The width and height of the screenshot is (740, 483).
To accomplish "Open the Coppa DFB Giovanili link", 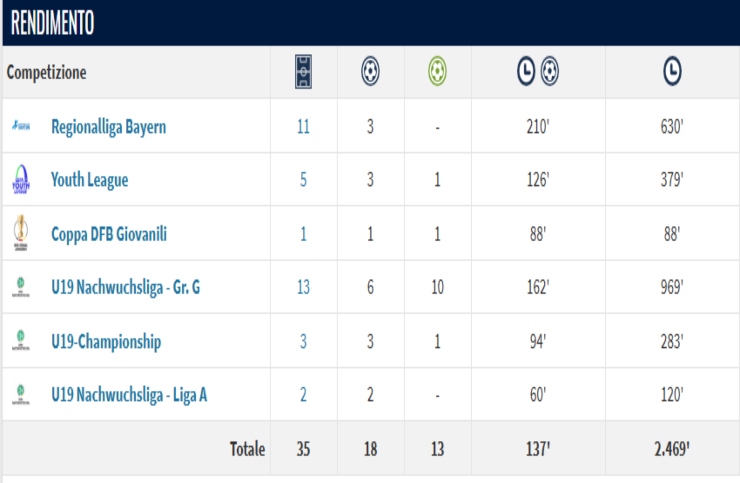I will tap(109, 235).
